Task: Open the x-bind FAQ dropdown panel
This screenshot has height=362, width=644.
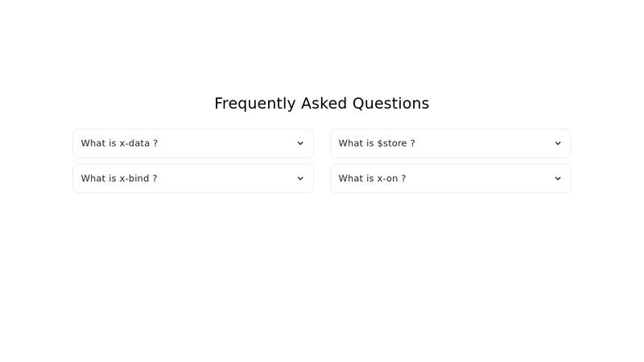Action: pos(193,179)
